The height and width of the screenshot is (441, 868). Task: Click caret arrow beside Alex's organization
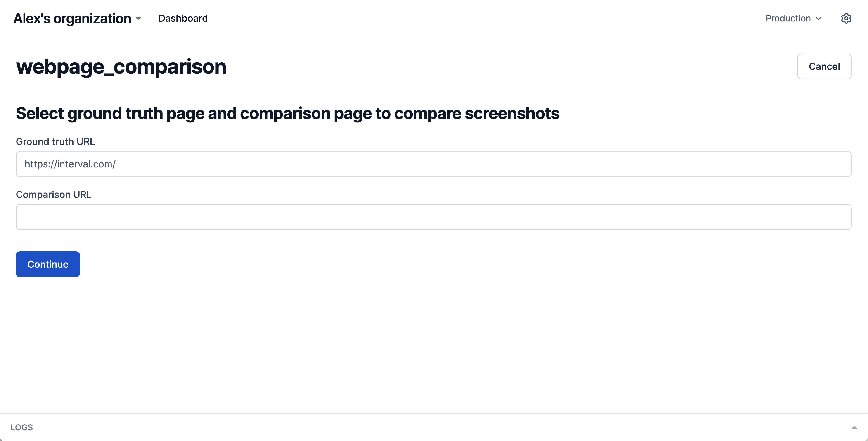pos(138,19)
